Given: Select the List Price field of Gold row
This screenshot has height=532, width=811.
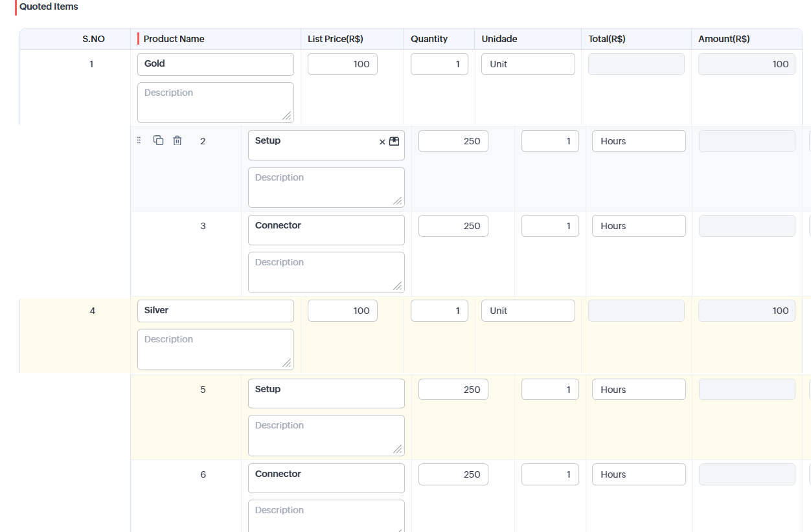Looking at the screenshot, I should [343, 64].
